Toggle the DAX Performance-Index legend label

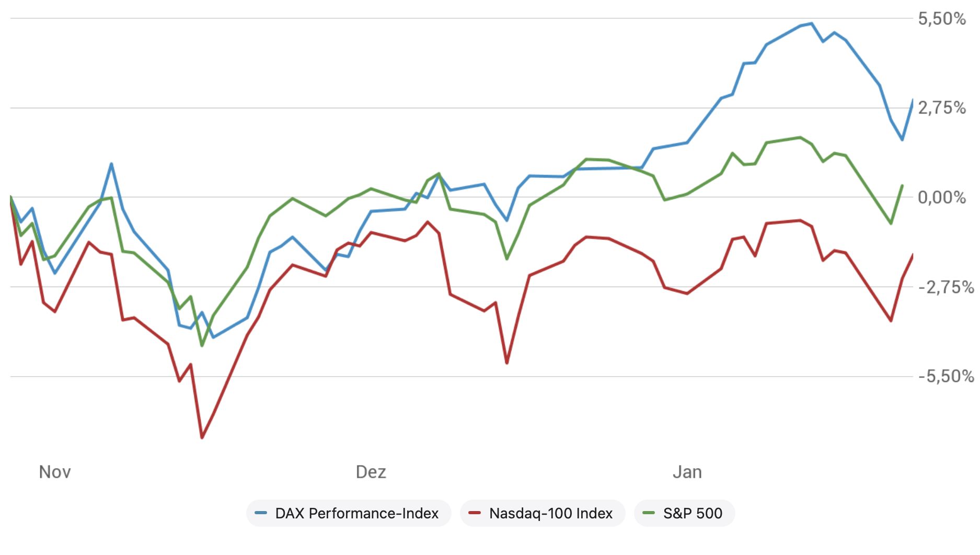(x=356, y=513)
